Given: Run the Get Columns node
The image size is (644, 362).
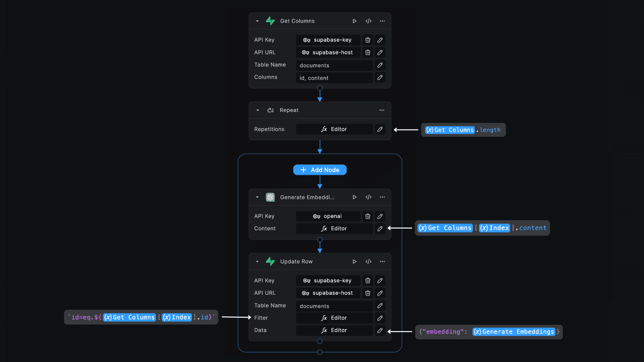Looking at the screenshot, I should [x=354, y=21].
